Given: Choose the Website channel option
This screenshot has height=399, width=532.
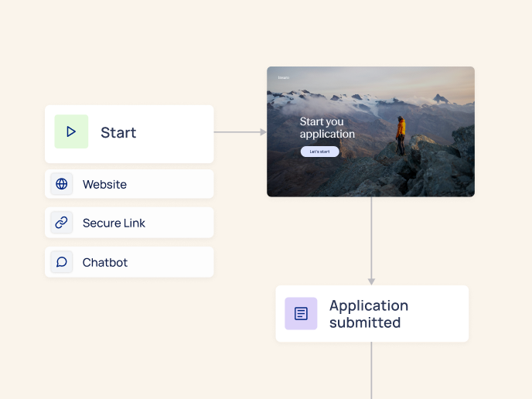Looking at the screenshot, I should coord(104,185).
